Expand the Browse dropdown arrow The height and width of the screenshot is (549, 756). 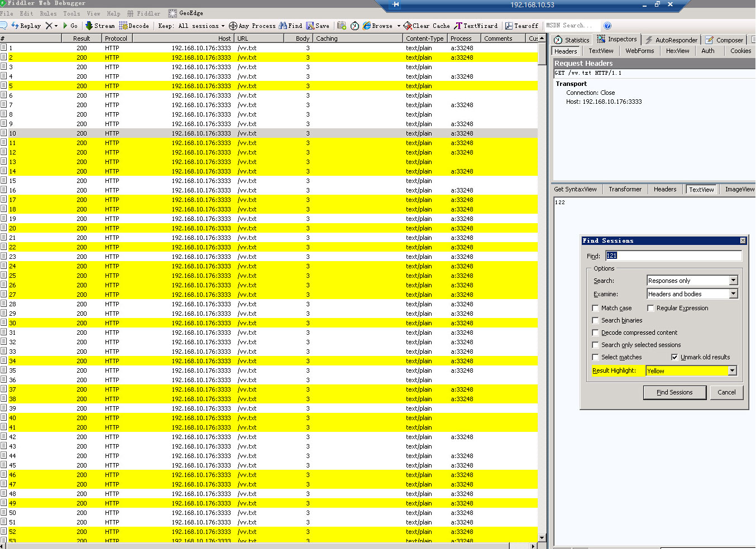[399, 26]
